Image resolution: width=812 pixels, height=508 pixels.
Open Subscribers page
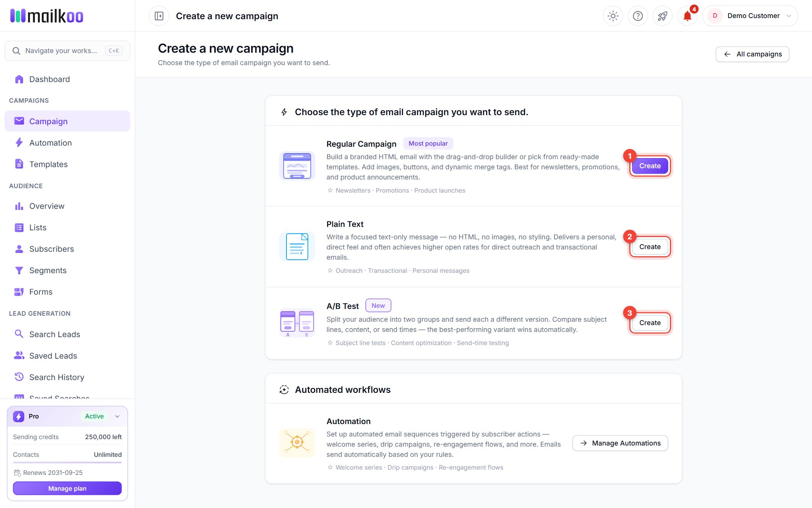pos(67,249)
